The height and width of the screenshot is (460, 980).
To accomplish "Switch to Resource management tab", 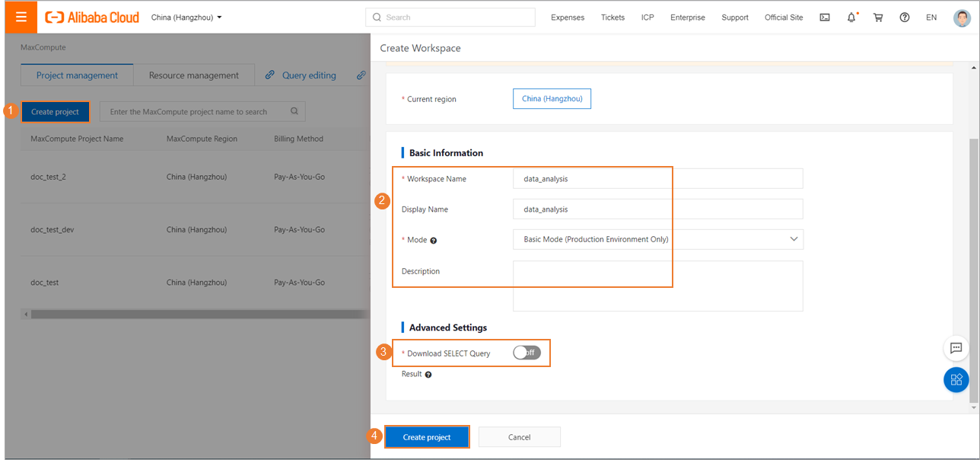I will pos(193,75).
